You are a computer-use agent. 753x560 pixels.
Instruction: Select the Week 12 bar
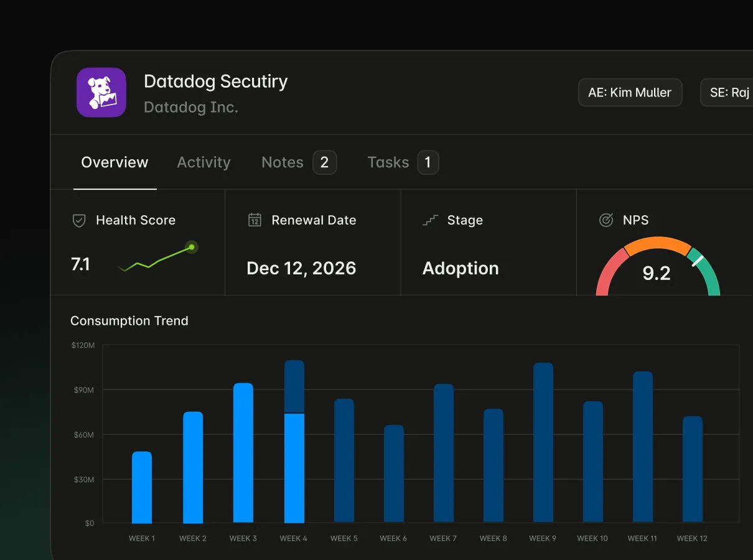(693, 469)
